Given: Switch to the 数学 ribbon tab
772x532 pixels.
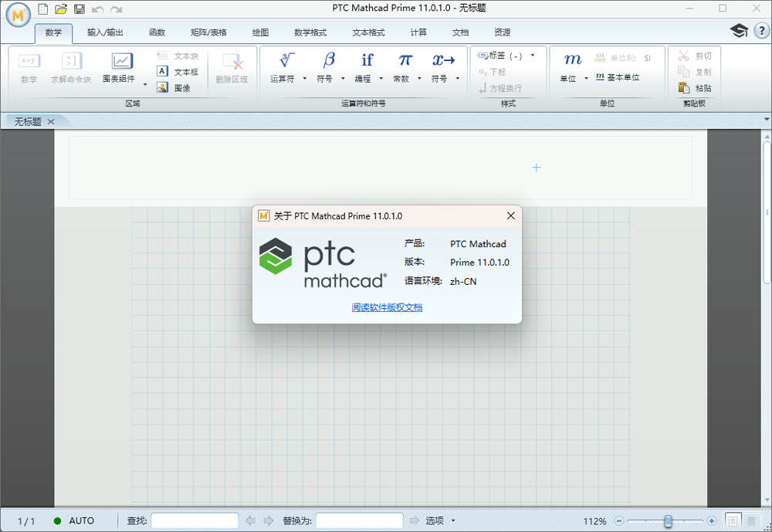Looking at the screenshot, I should pyautogui.click(x=54, y=32).
